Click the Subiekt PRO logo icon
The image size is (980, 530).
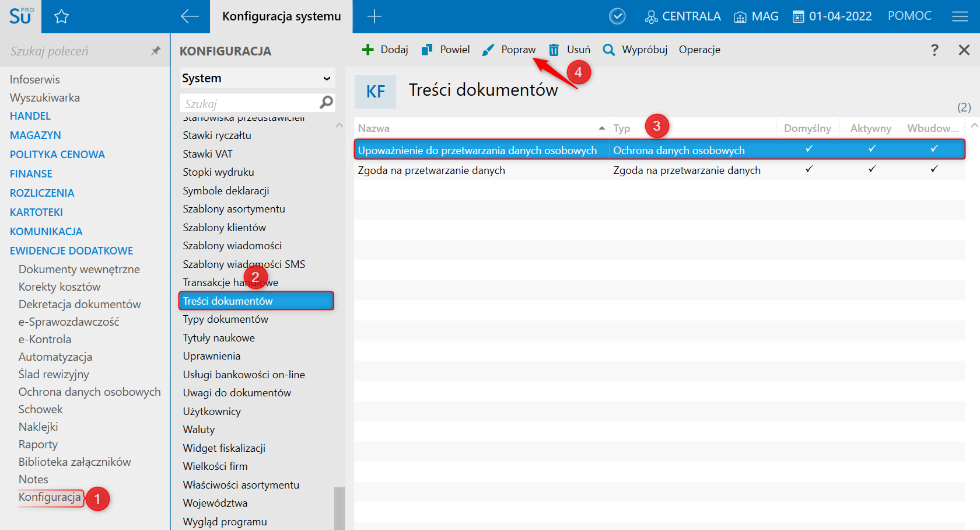(x=21, y=16)
